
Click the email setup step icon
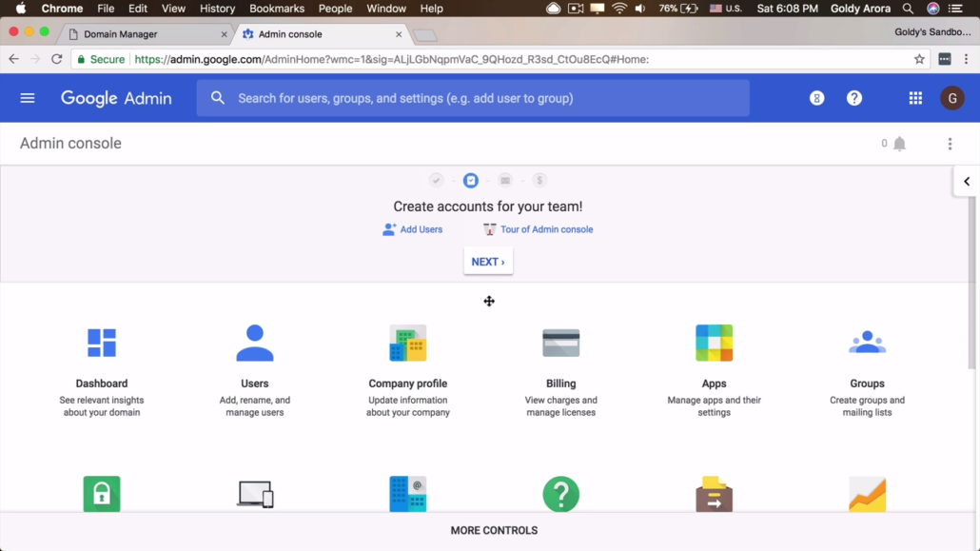(x=505, y=180)
